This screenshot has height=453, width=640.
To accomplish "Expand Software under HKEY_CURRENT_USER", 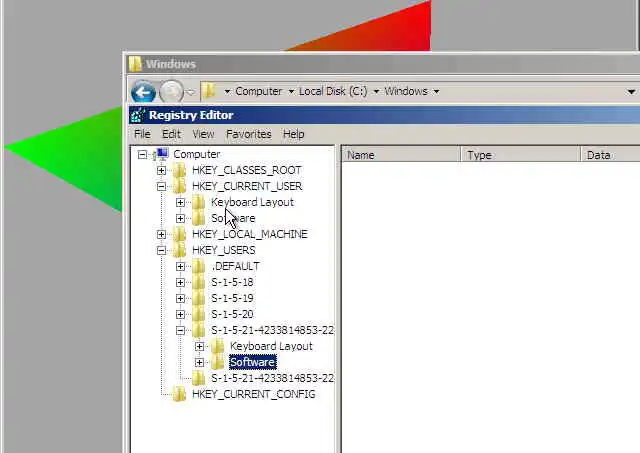I will (x=180, y=218).
